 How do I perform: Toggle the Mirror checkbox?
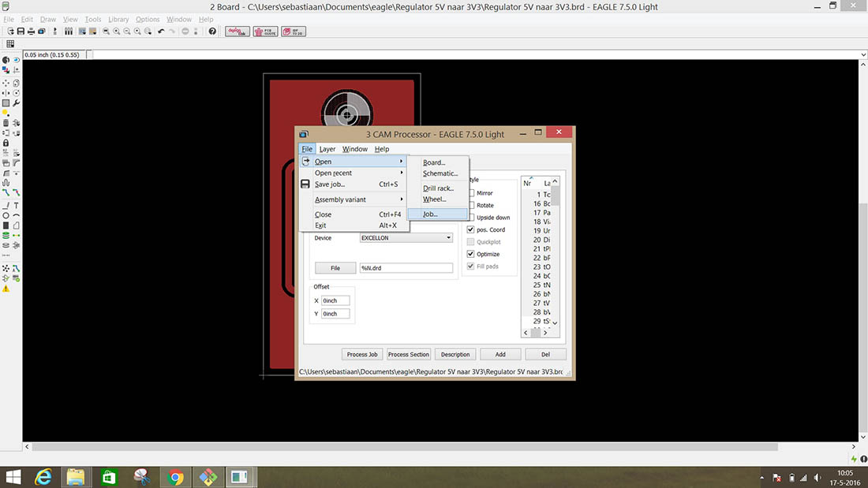(471, 193)
